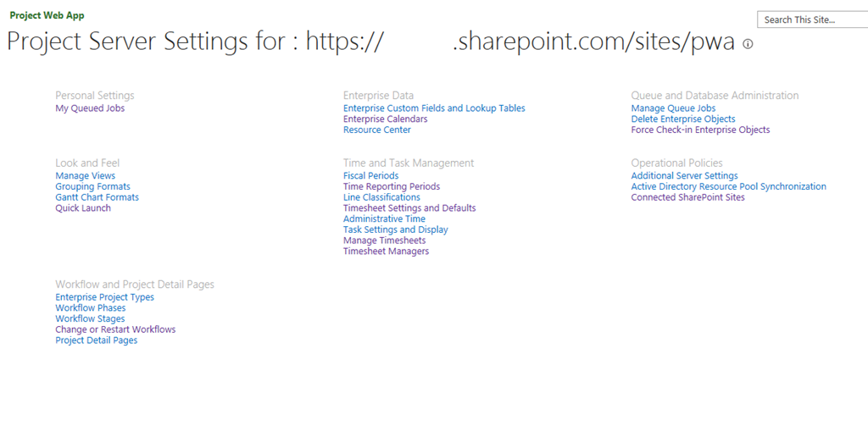Screen dimensions: 868x431
Task: Go to Enterprise Calendars
Action: pyautogui.click(x=386, y=119)
